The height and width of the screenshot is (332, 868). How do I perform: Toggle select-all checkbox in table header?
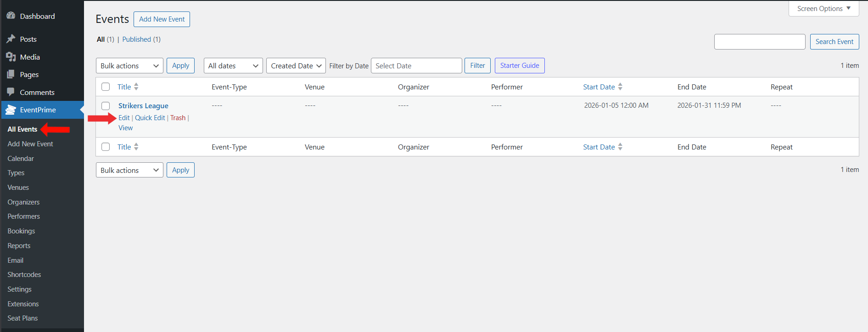[x=106, y=87]
